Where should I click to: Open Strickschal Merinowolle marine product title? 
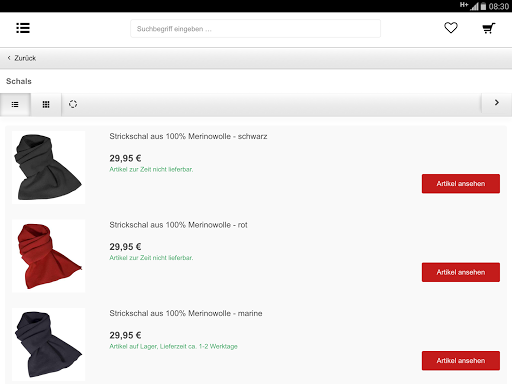pyautogui.click(x=186, y=313)
